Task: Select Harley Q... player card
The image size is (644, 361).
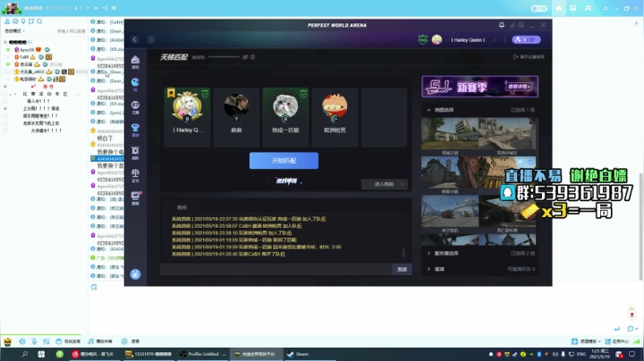Action: [187, 117]
